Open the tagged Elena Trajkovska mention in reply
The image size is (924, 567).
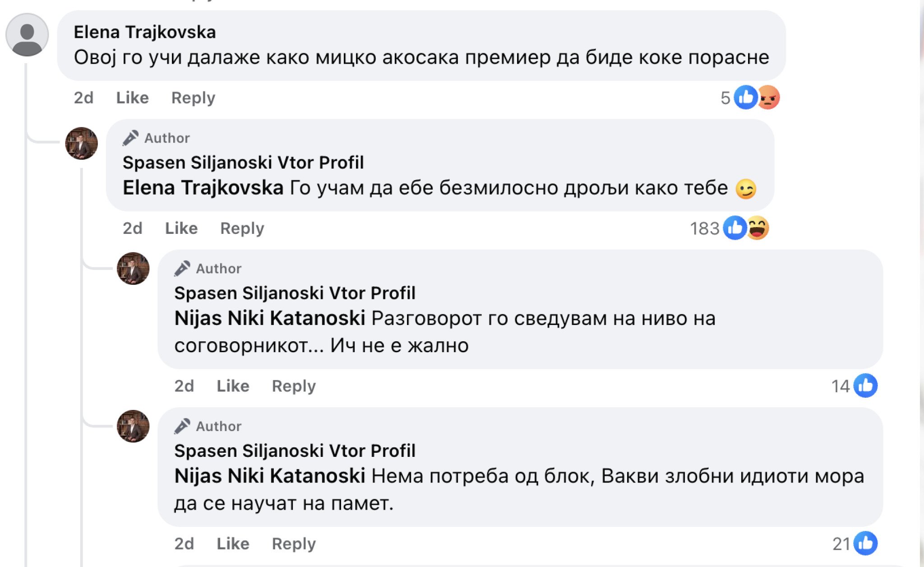click(x=203, y=188)
